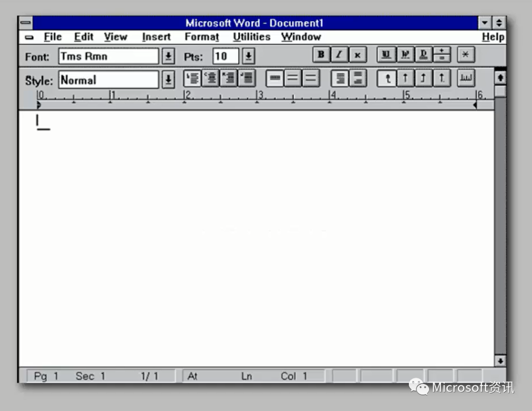The width and height of the screenshot is (532, 411).
Task: Open the Window menu
Action: [301, 36]
